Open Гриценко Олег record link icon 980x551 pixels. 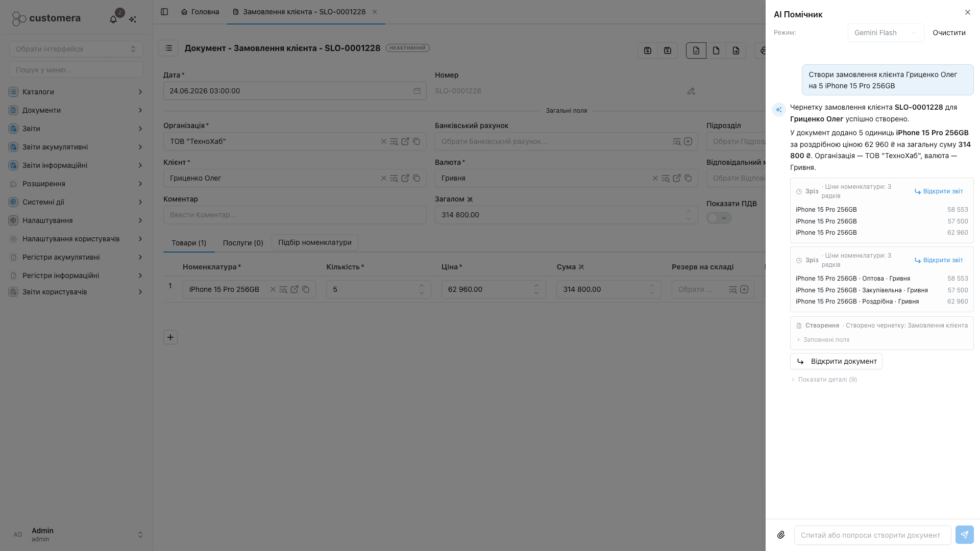coord(405,178)
